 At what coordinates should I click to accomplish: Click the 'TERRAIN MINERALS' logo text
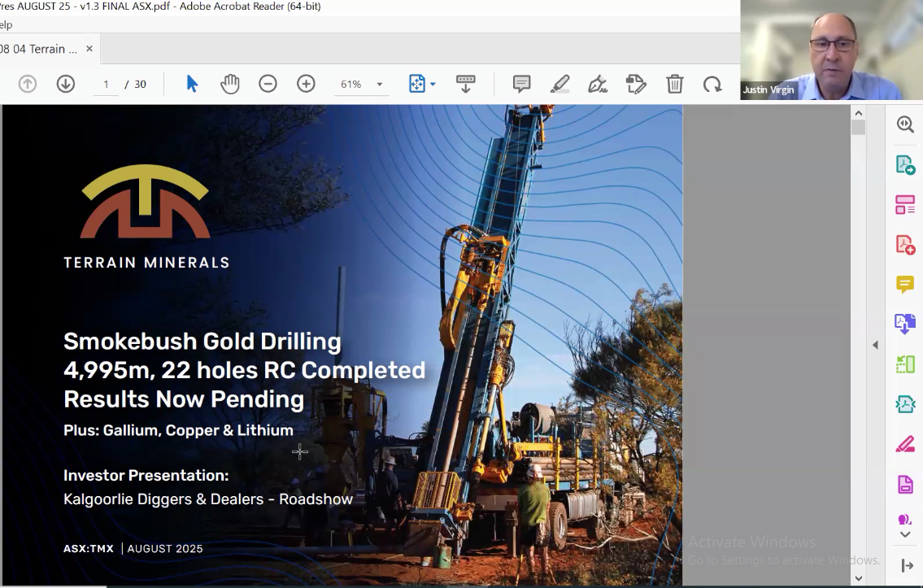[x=146, y=263]
